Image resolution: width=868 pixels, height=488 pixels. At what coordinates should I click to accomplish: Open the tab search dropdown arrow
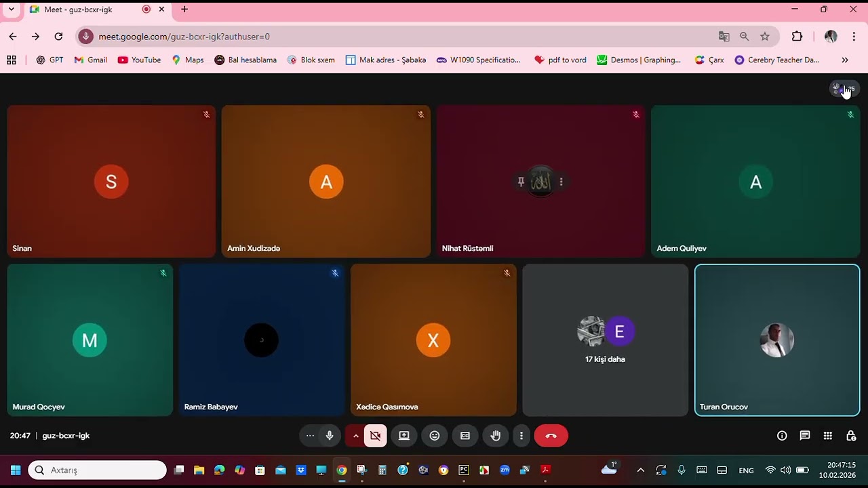click(12, 9)
